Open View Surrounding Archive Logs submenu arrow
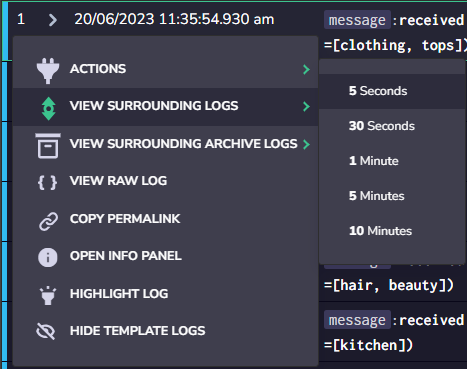This screenshot has width=467, height=369. [306, 144]
